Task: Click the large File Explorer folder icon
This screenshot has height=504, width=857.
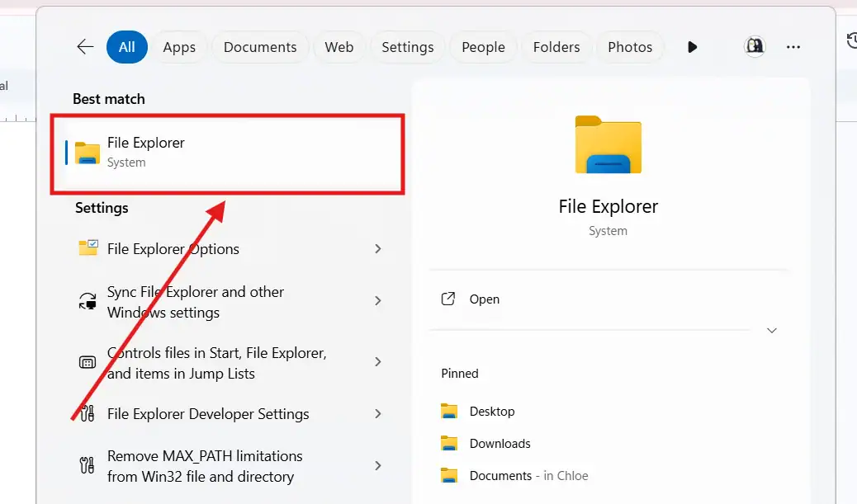Action: [x=608, y=144]
